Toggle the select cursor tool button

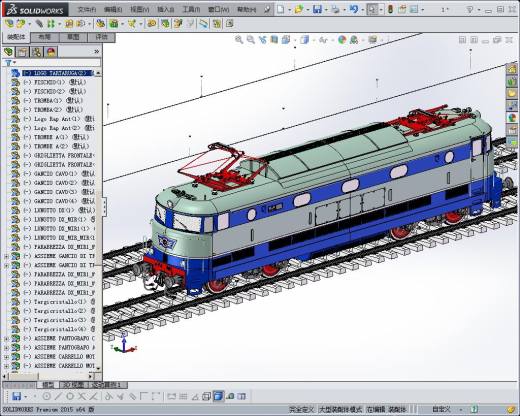[372, 10]
